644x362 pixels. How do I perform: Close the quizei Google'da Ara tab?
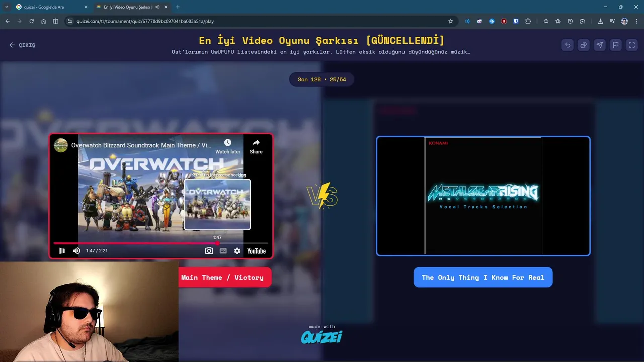click(86, 7)
